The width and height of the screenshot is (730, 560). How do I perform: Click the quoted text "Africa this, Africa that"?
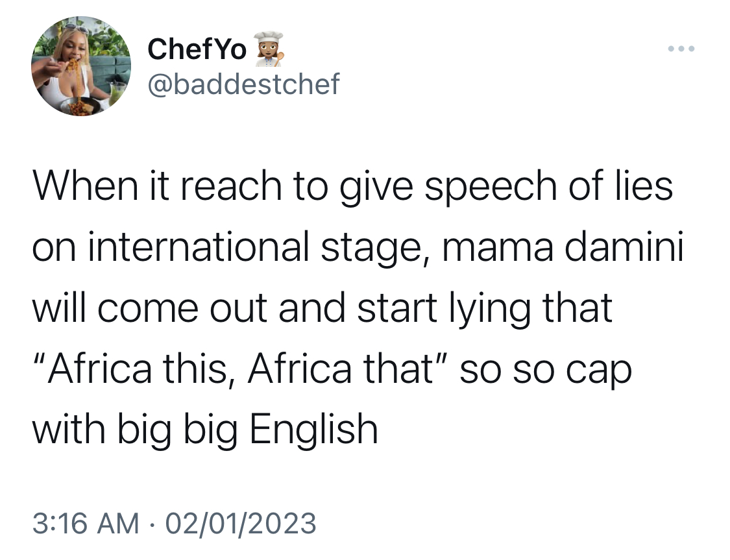[x=241, y=370]
